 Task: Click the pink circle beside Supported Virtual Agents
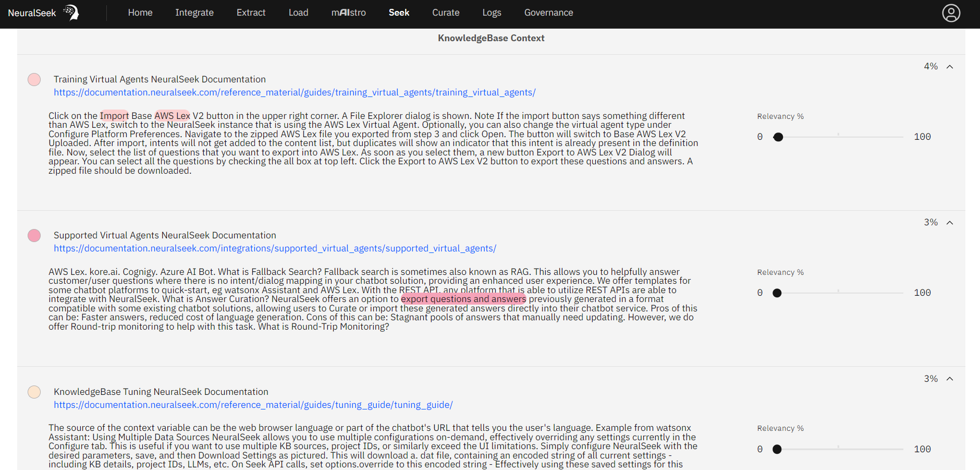point(34,235)
